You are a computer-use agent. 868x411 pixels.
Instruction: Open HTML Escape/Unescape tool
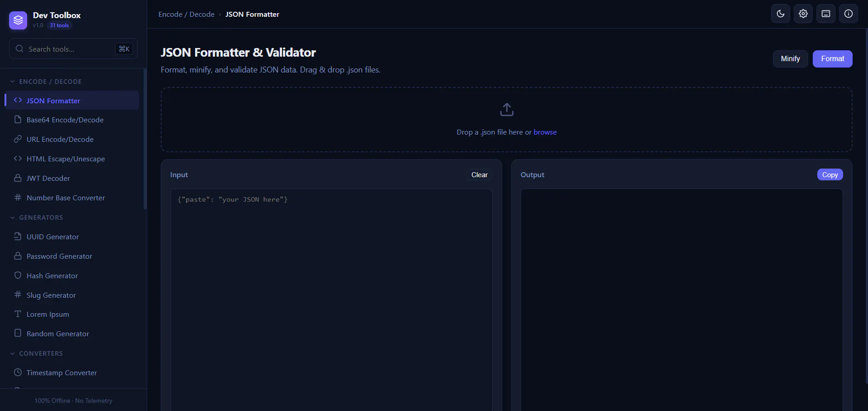72,159
